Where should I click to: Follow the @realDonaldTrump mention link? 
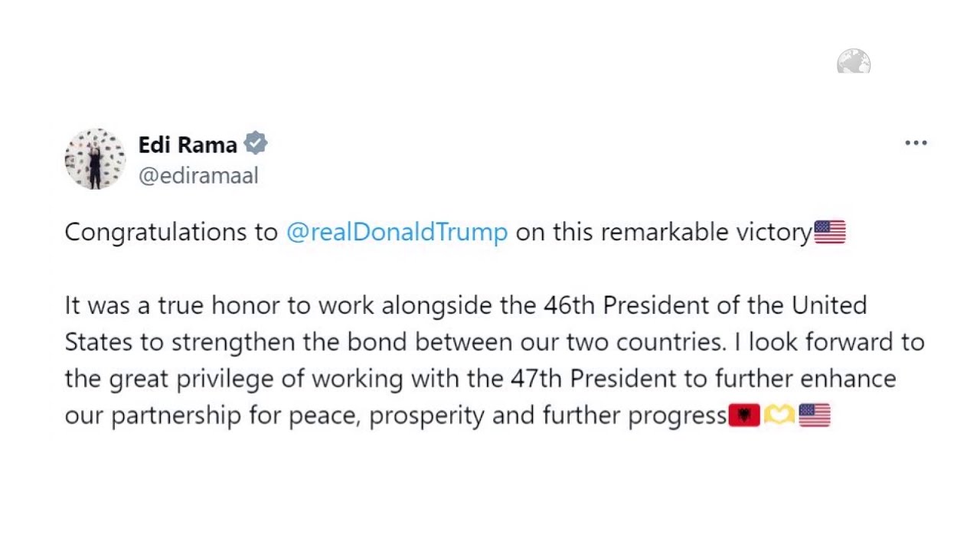point(397,232)
